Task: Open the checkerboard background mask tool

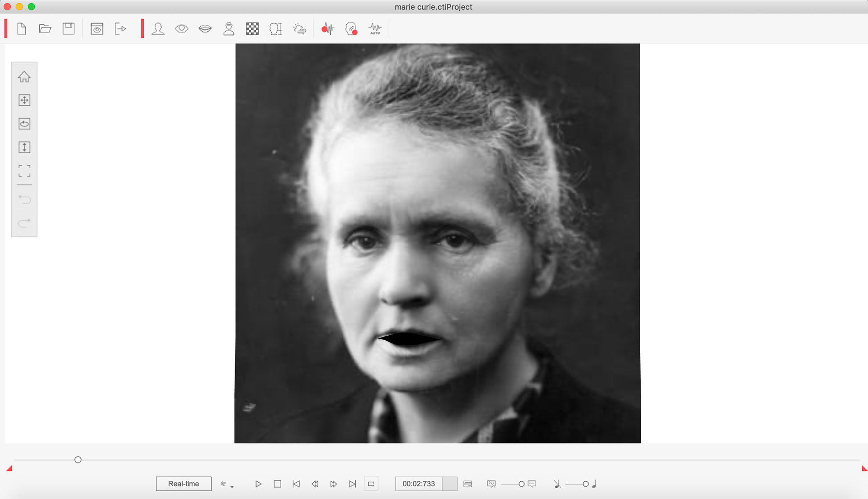Action: 252,29
